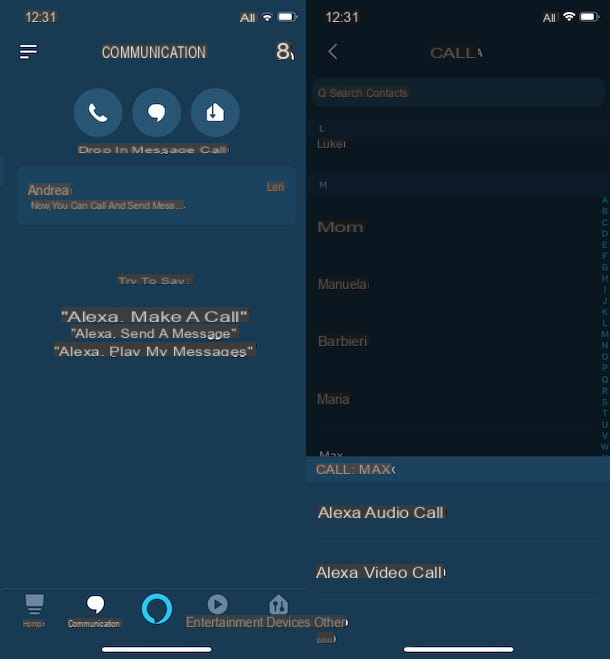Open the Entertainment play tab icon
Image resolution: width=610 pixels, height=660 pixels.
click(x=218, y=604)
